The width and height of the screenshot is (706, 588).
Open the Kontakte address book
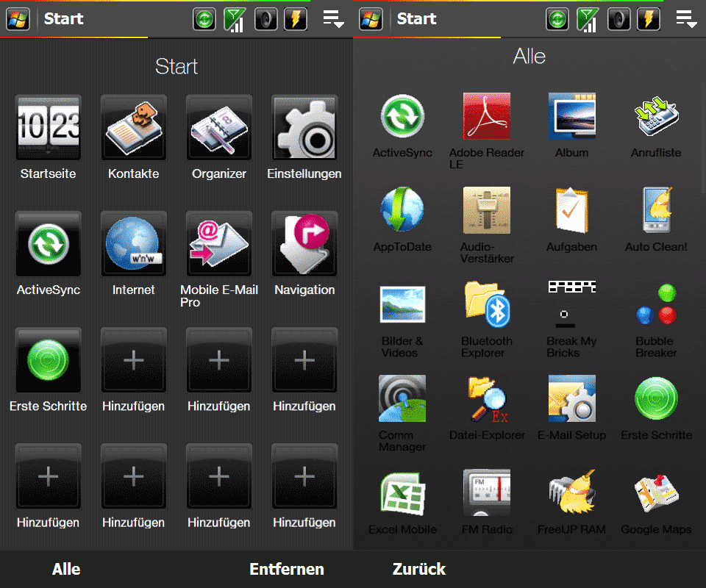[134, 127]
